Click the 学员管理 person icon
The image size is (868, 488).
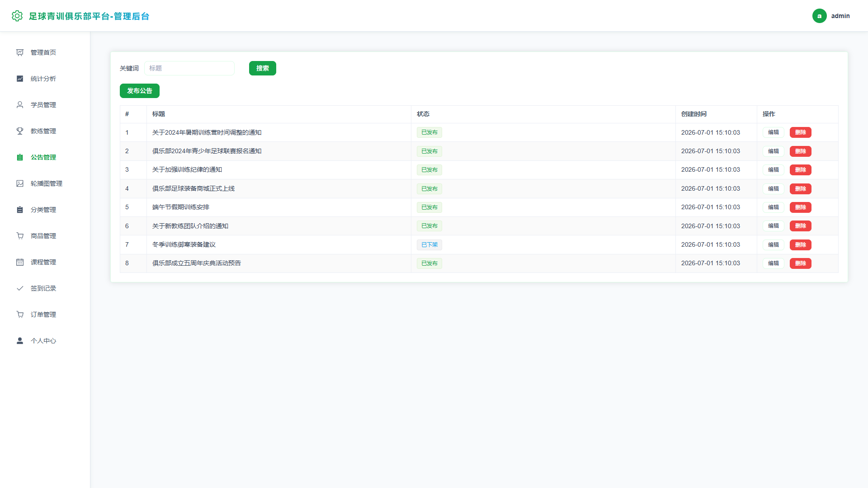tap(20, 105)
